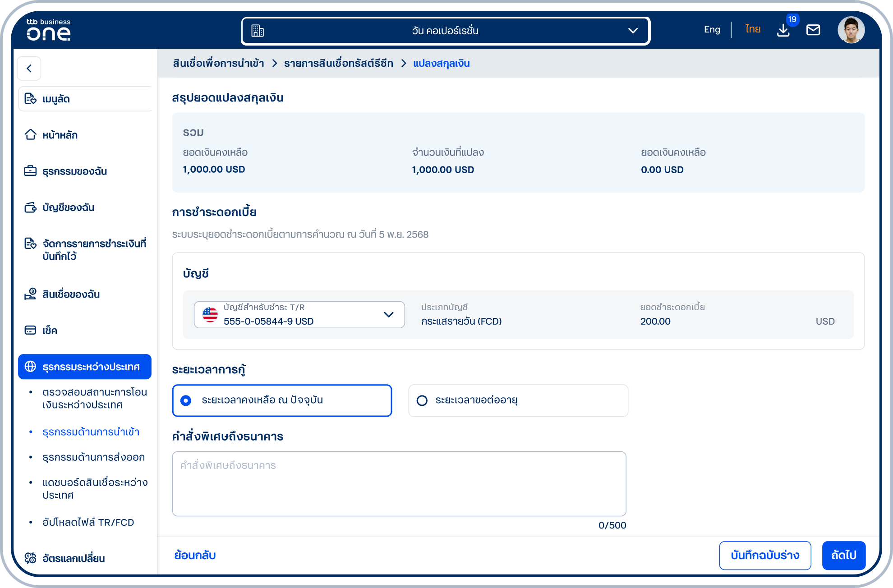893x588 pixels.
Task: Select ระยะเวลาคงเหลือ ณ ปัจจุบัน radio option
Action: point(282,400)
